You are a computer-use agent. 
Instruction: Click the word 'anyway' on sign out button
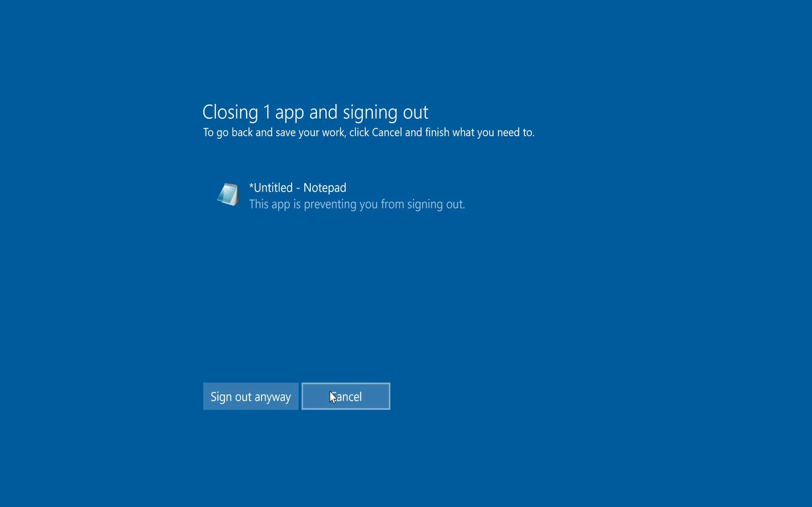272,397
